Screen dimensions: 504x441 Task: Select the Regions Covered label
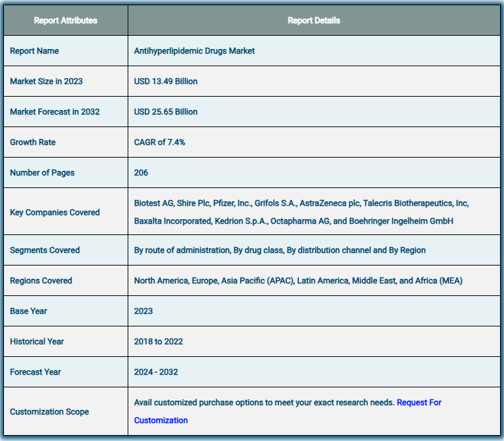click(x=41, y=281)
